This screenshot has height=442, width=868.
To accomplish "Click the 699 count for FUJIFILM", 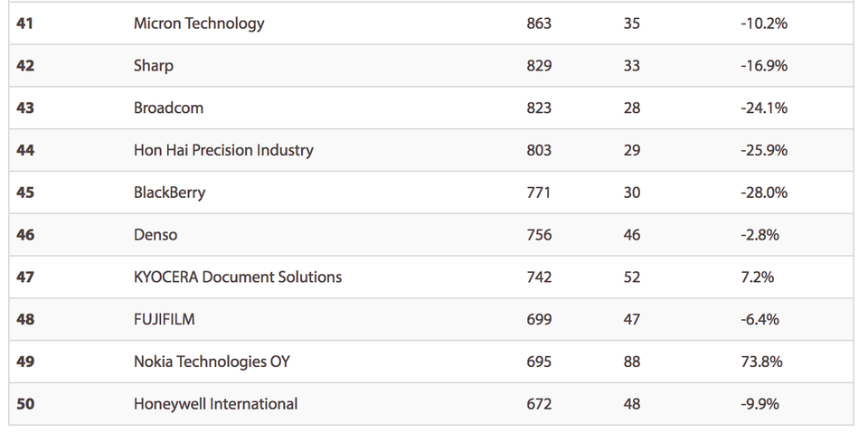I will click(x=539, y=319).
